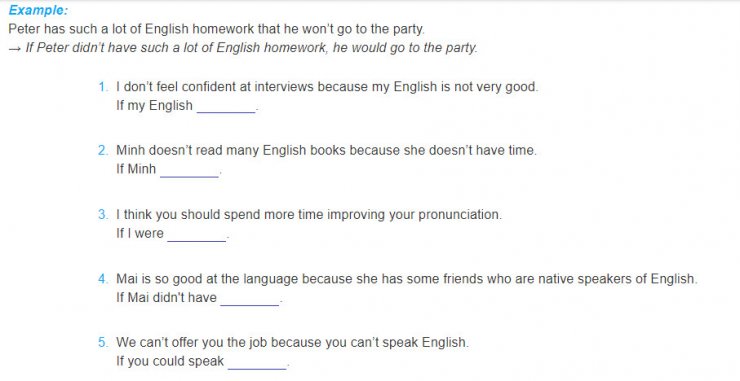This screenshot has height=381, width=740.
Task: Click the words "If my English" prompt
Action: [x=154, y=106]
